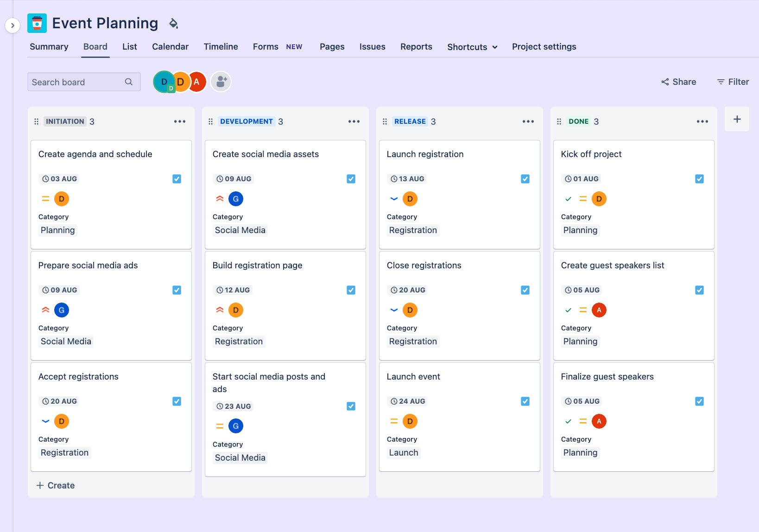Open the theme color picker beside the project title
Viewport: 759px width, 532px height.
tap(173, 23)
